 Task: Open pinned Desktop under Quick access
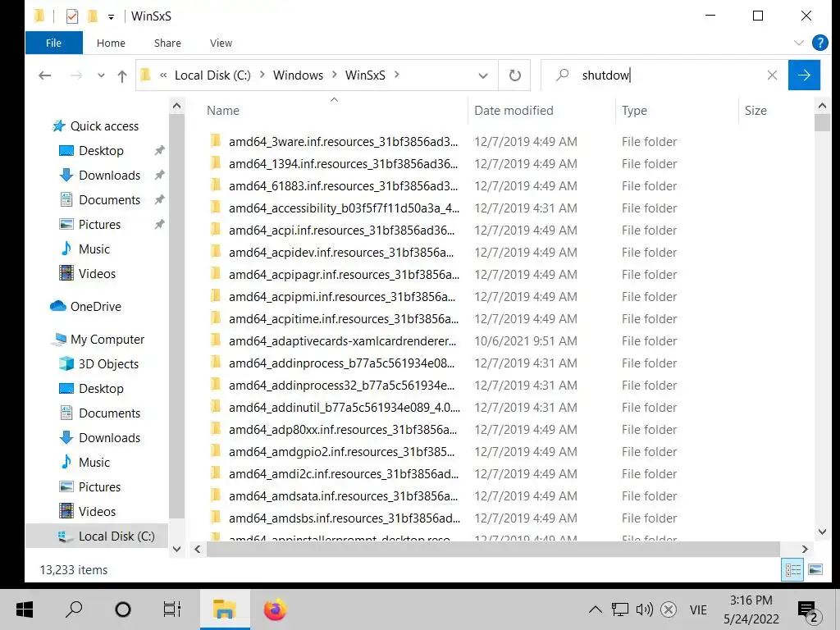[101, 151]
